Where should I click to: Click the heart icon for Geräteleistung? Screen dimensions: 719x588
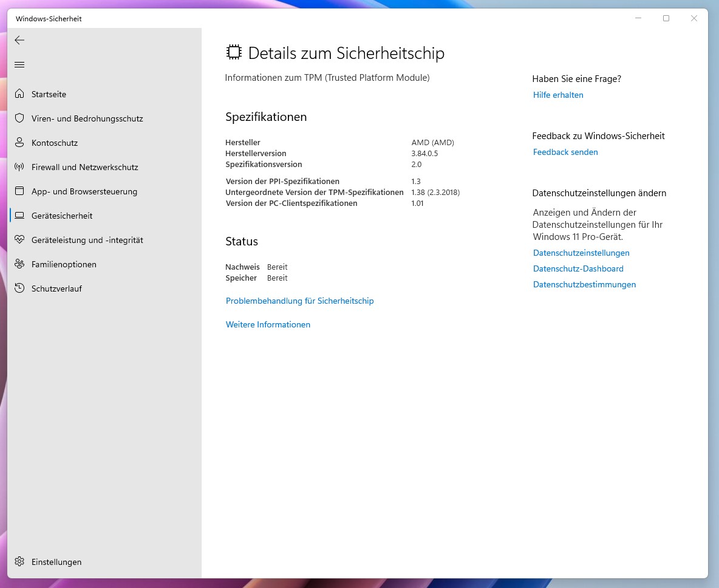[19, 239]
